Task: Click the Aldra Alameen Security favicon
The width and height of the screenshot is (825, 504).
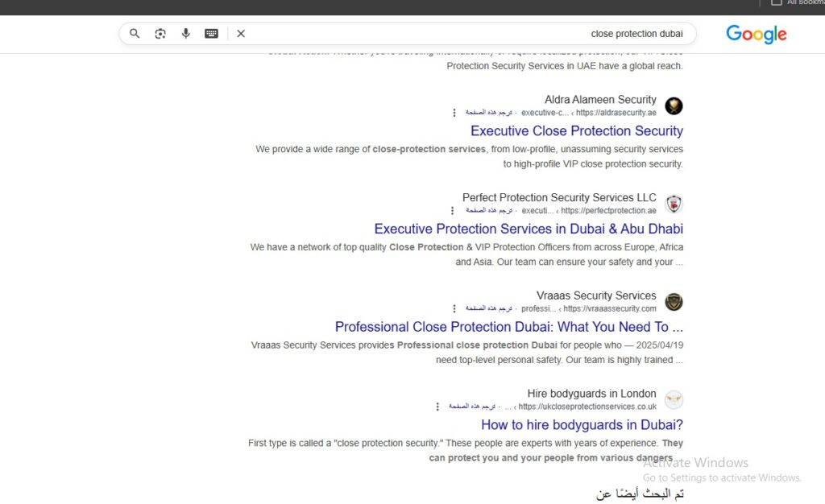Action: coord(674,105)
